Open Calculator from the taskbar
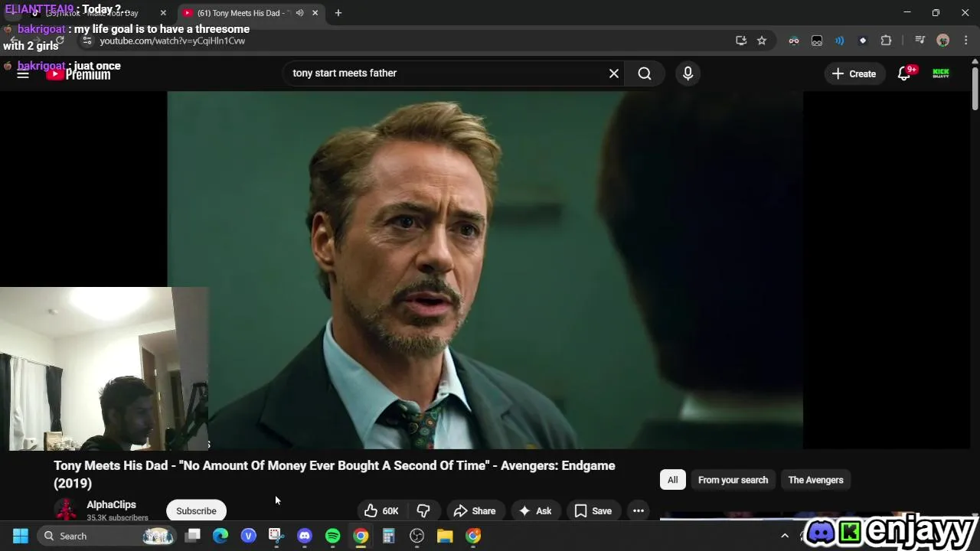The image size is (980, 551). [388, 536]
